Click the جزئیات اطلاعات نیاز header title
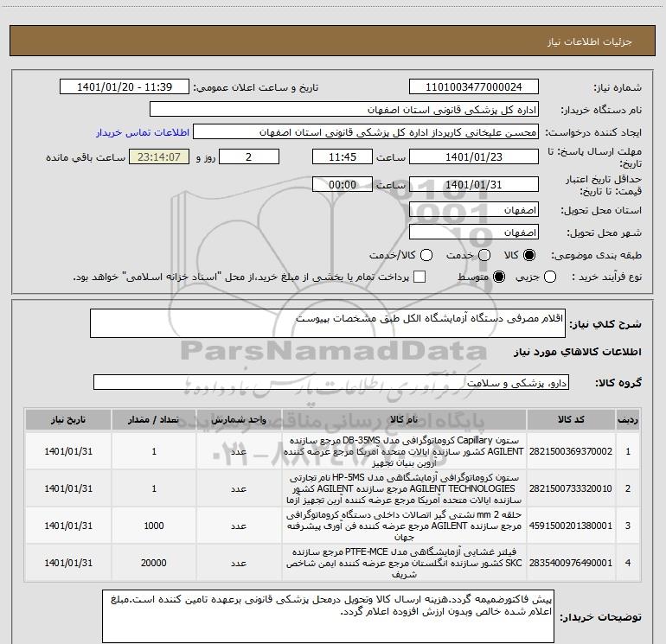The height and width of the screenshot is (644, 666). [589, 41]
